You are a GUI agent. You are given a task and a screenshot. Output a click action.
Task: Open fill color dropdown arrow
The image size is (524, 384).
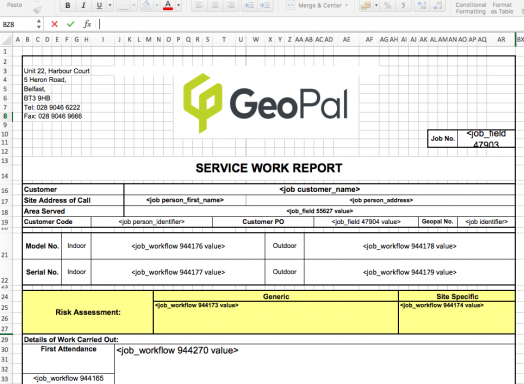click(x=156, y=5)
